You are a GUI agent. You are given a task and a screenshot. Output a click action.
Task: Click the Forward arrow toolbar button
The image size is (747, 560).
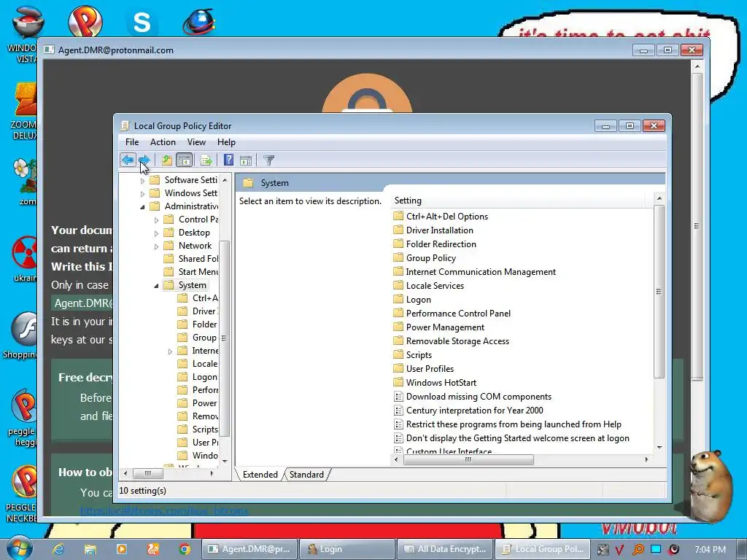coord(145,160)
